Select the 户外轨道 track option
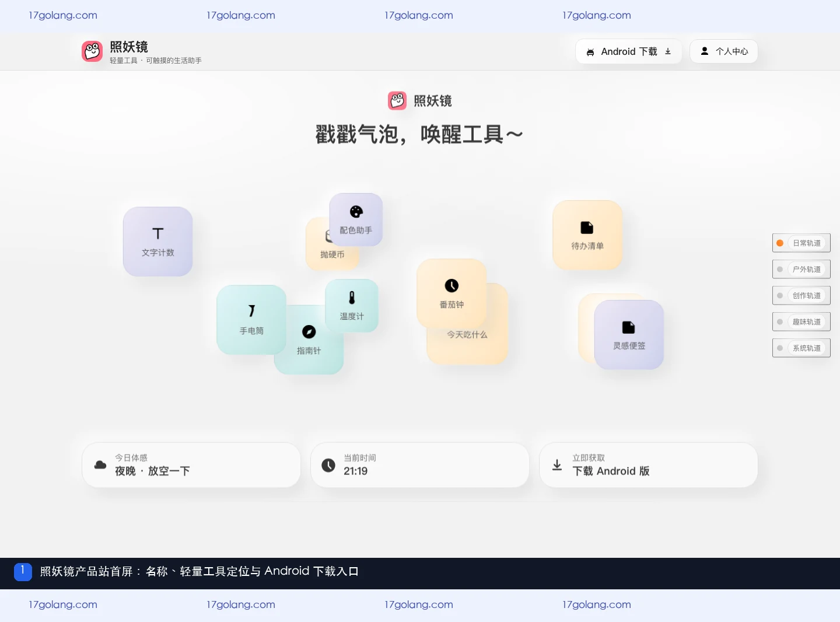Image resolution: width=840 pixels, height=622 pixels. 801,269
